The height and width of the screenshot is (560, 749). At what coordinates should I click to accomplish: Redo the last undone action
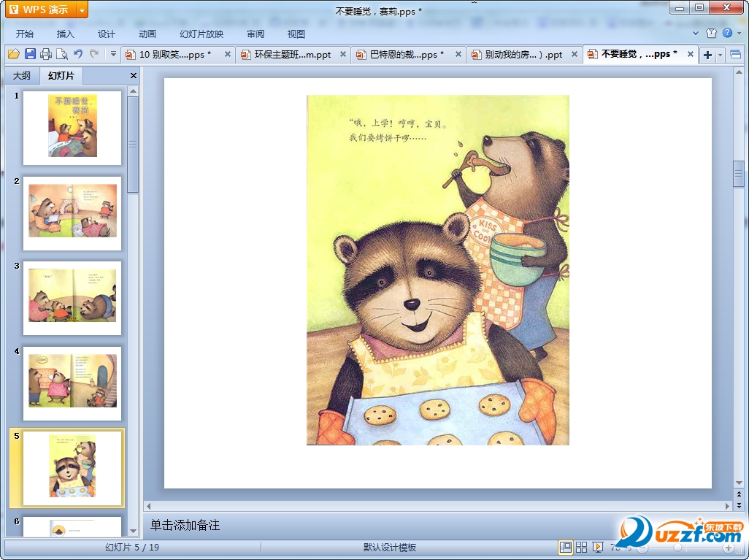click(x=94, y=54)
